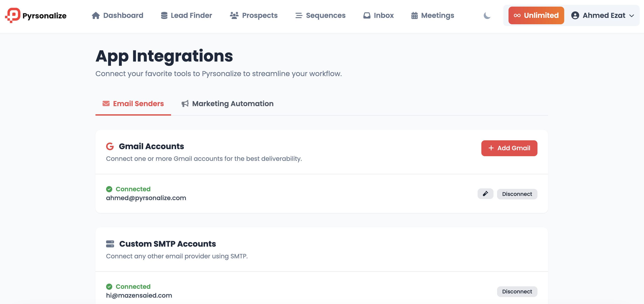Click the Dashboard home icon
Image resolution: width=644 pixels, height=304 pixels.
pos(95,15)
